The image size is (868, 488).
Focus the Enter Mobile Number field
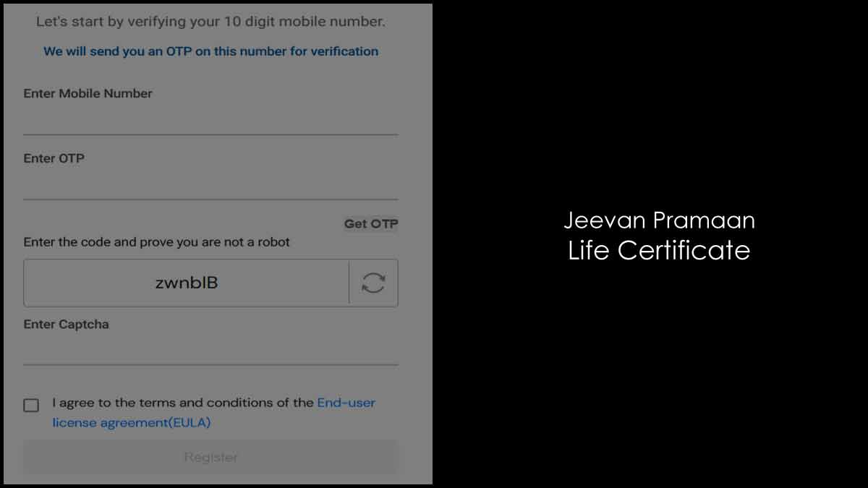(x=210, y=119)
